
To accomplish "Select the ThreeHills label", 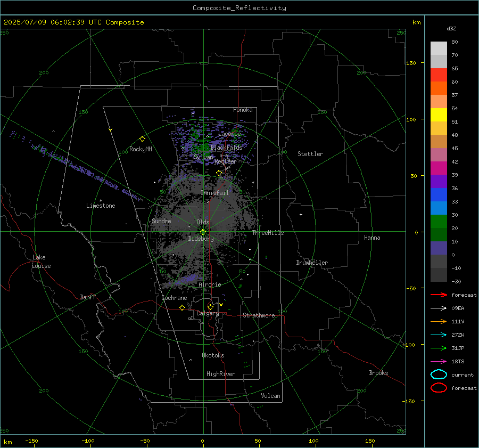I will point(268,233).
